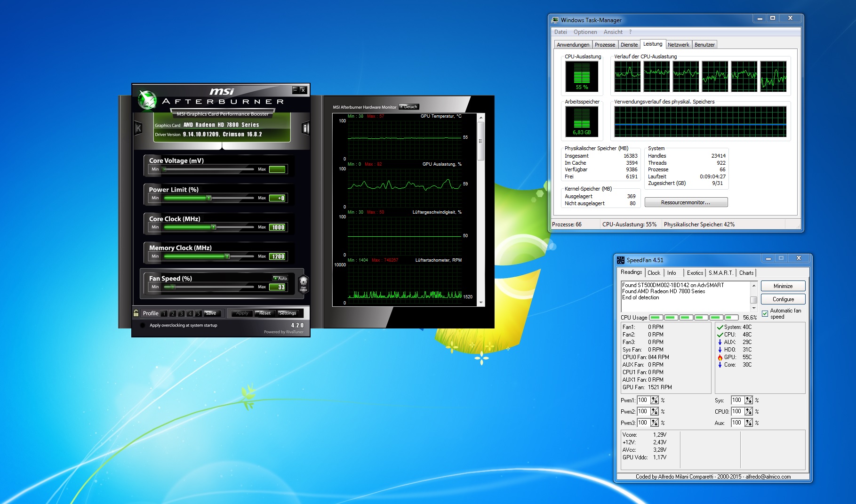Open Kombustor with the K side button
Screen dimensions: 856x504
coord(138,128)
